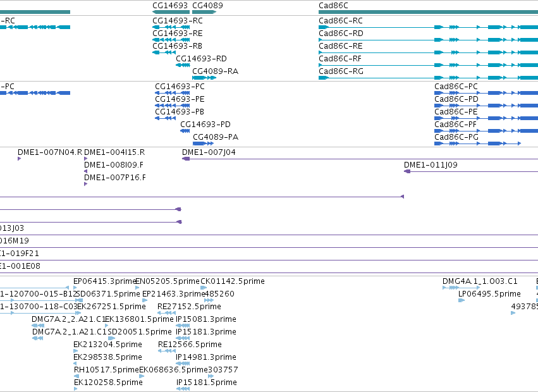Choose label DMG7A.2_2.A21.C1
The image size is (538, 392).
tap(68, 319)
